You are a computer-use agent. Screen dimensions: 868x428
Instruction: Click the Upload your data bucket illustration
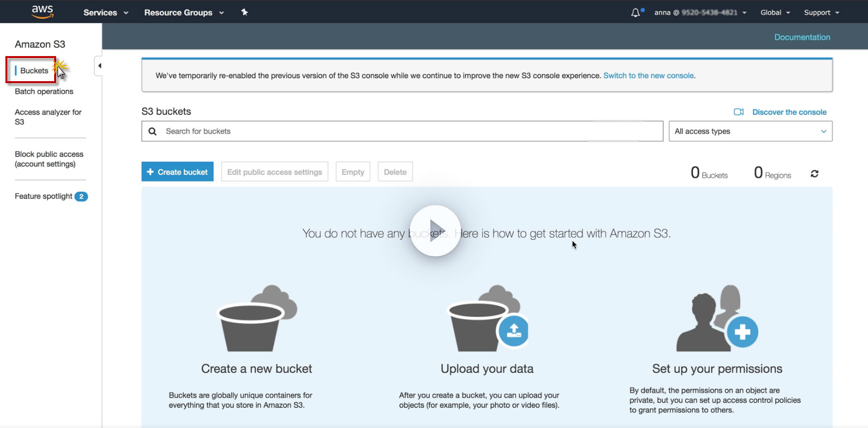coord(487,318)
